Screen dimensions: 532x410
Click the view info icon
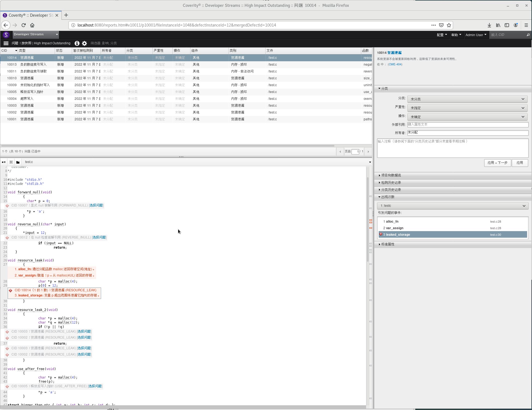tap(77, 43)
